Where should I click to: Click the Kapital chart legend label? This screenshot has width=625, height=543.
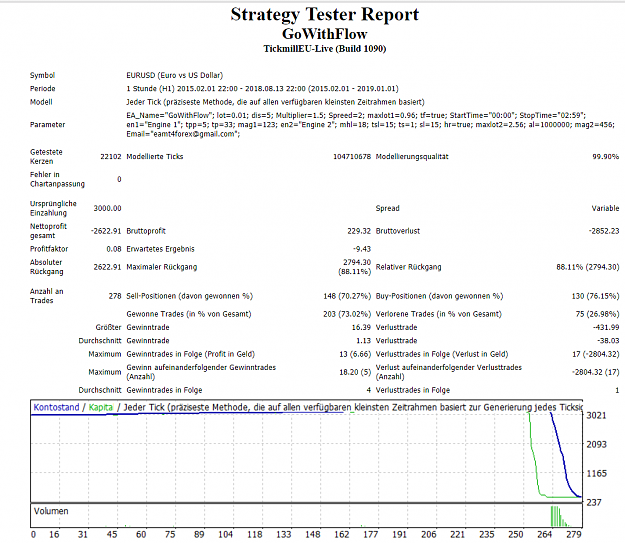[101, 407]
